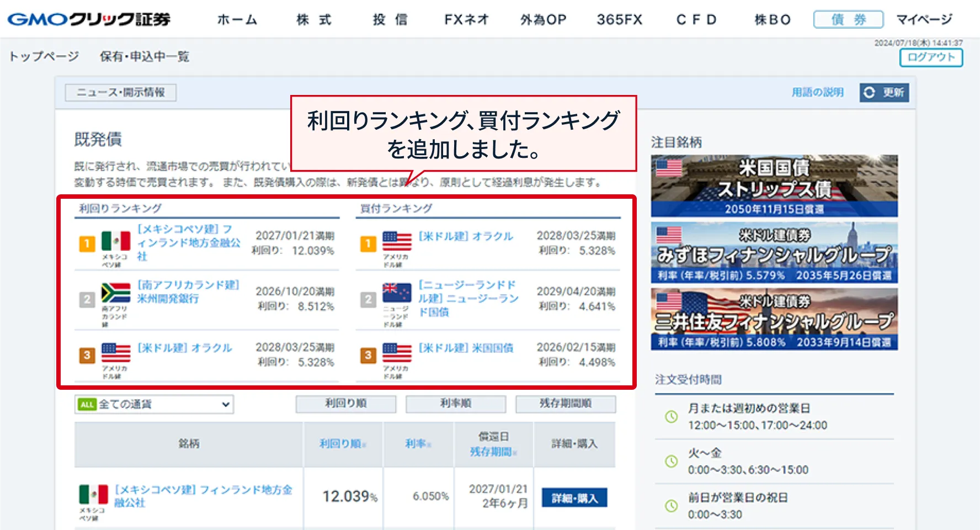
Task: Click the US flag beside 米国国債 in purchase ranking
Action: 397,353
